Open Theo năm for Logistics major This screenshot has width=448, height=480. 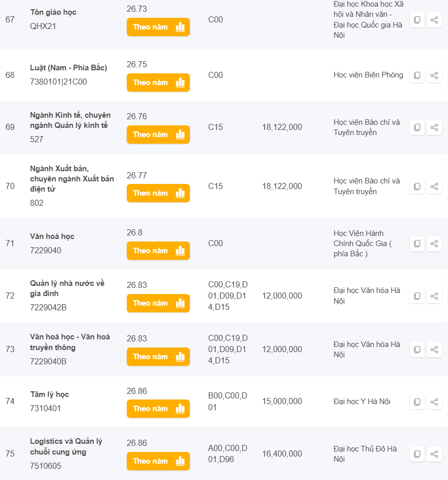[x=158, y=461]
